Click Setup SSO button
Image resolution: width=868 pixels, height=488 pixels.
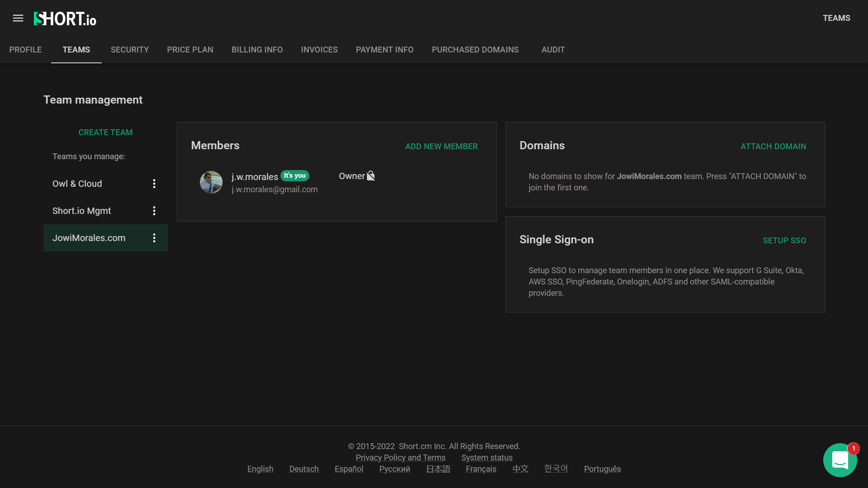click(x=784, y=241)
